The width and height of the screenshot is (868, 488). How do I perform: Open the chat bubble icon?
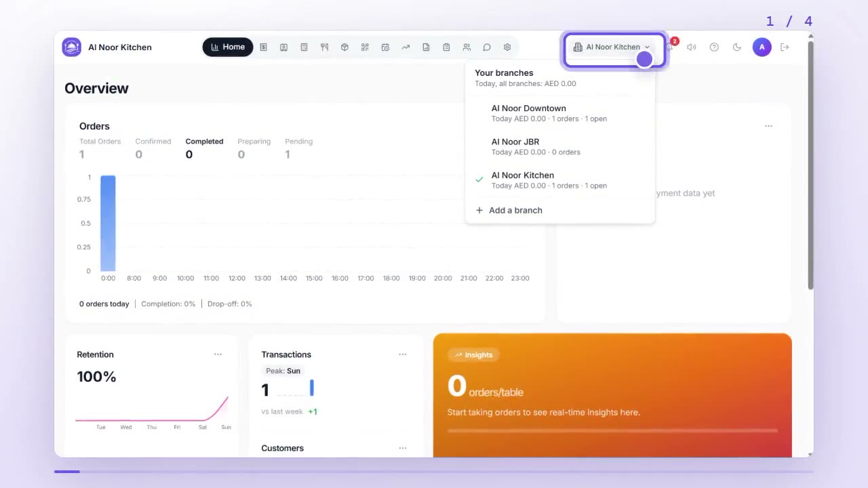click(487, 47)
